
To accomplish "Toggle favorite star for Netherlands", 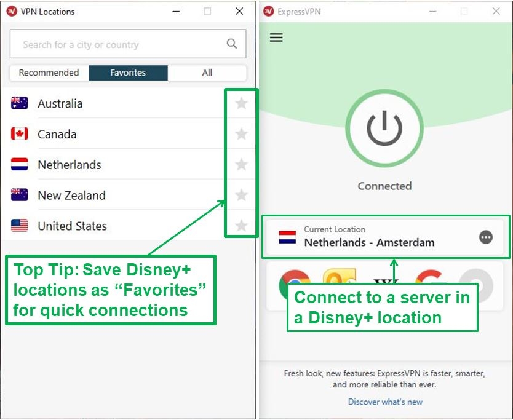I will point(242,165).
